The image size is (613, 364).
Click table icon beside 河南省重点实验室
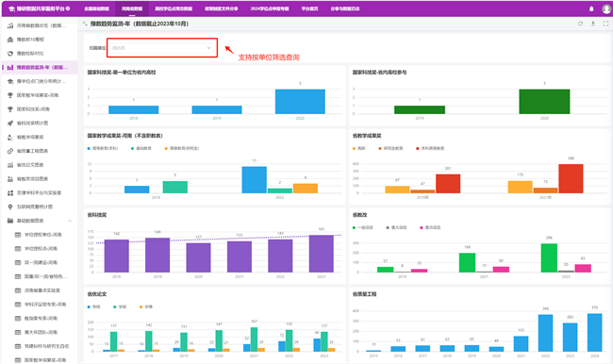18,290
